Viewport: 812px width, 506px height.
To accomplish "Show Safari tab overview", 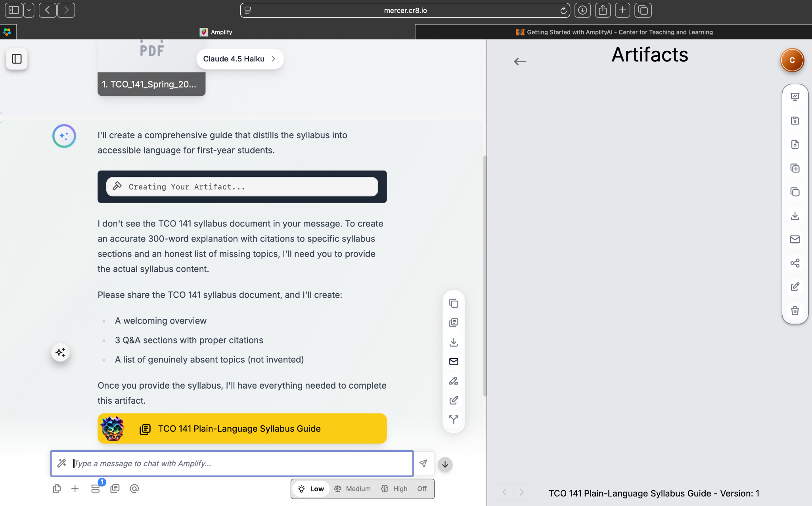I will tap(643, 10).
